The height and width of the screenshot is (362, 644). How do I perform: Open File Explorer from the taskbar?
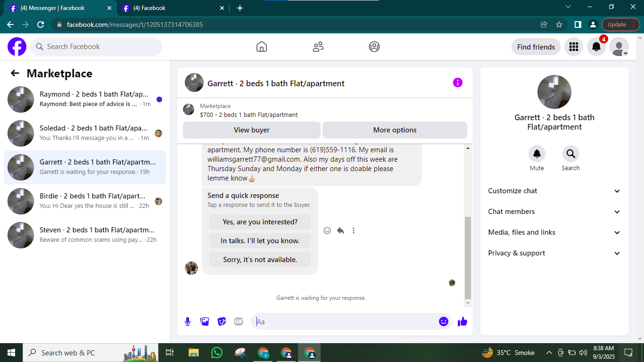click(193, 353)
